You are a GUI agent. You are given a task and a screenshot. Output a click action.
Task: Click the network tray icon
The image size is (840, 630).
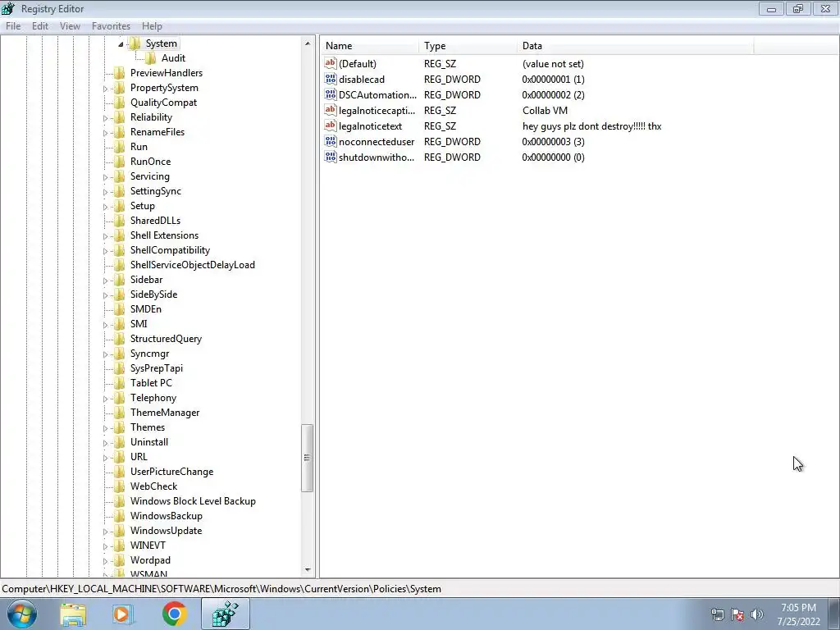click(718, 614)
